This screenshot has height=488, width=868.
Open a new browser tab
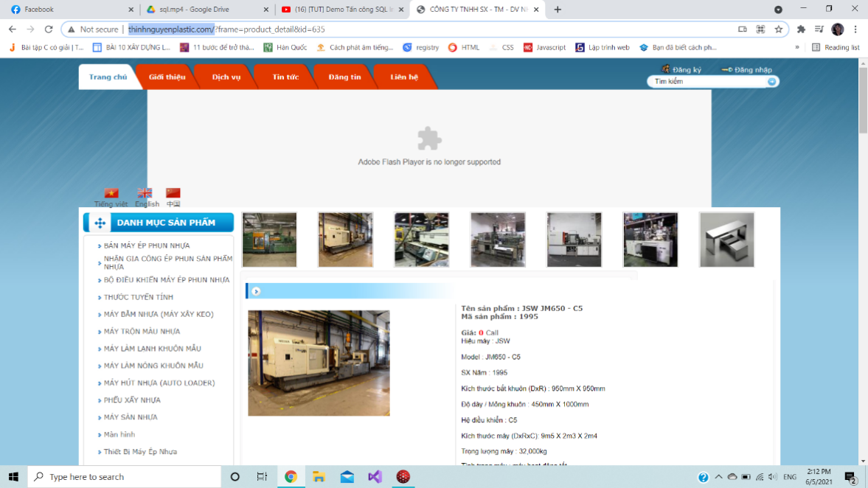(558, 10)
